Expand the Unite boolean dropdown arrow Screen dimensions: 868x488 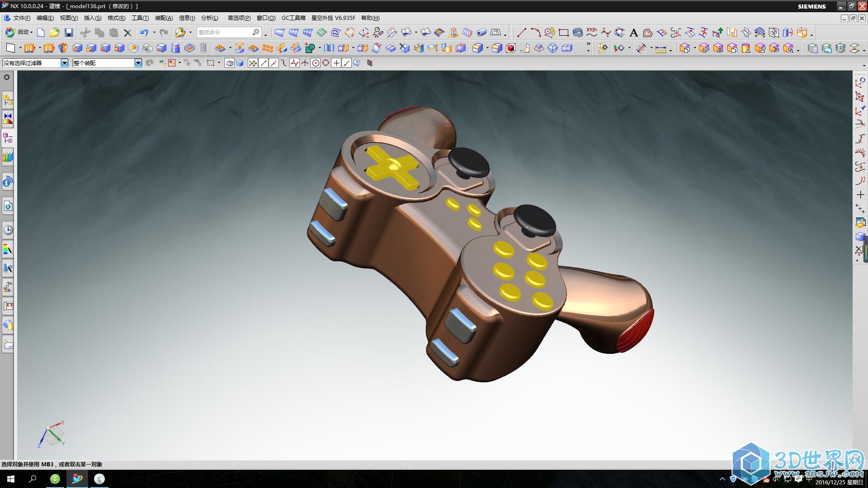(x=320, y=48)
